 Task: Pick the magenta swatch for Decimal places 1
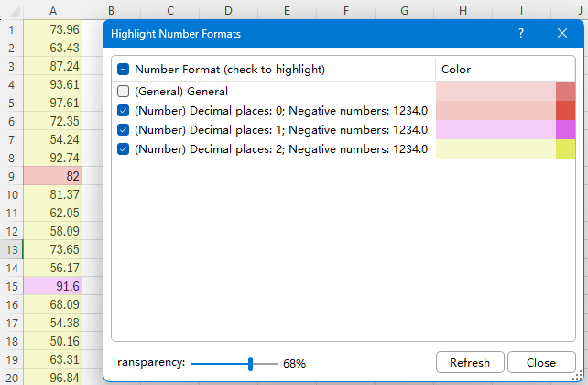[x=565, y=129]
